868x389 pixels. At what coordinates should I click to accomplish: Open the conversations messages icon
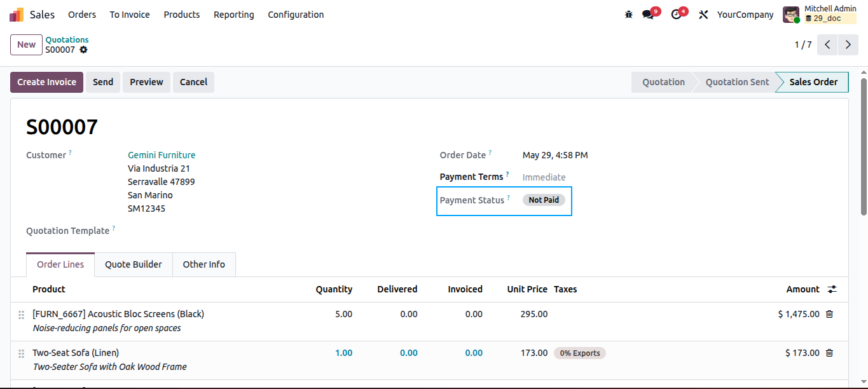(648, 15)
